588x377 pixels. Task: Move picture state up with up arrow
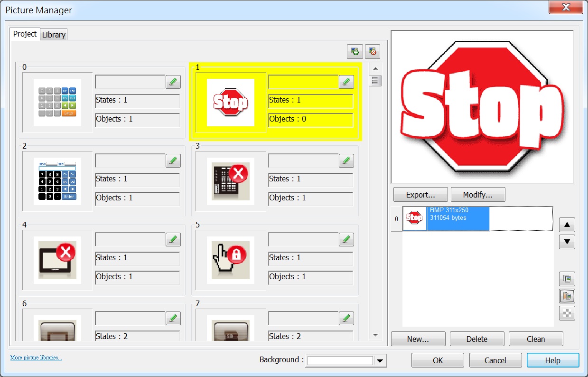(567, 225)
